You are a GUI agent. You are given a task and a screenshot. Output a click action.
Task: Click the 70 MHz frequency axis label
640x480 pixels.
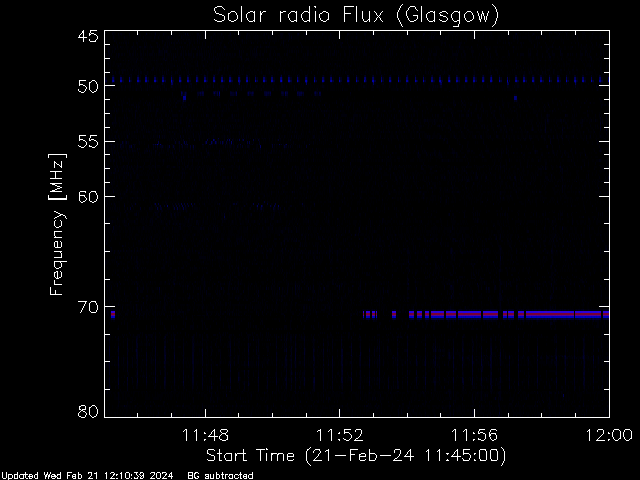(88, 307)
